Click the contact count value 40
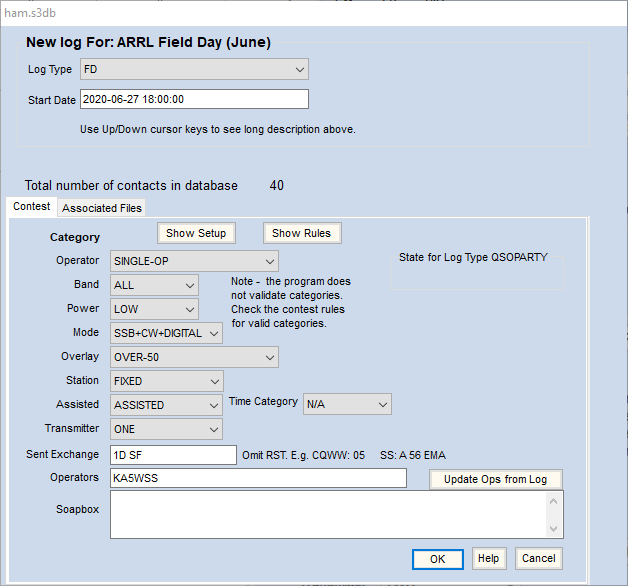Image resolution: width=628 pixels, height=586 pixels. (x=276, y=185)
